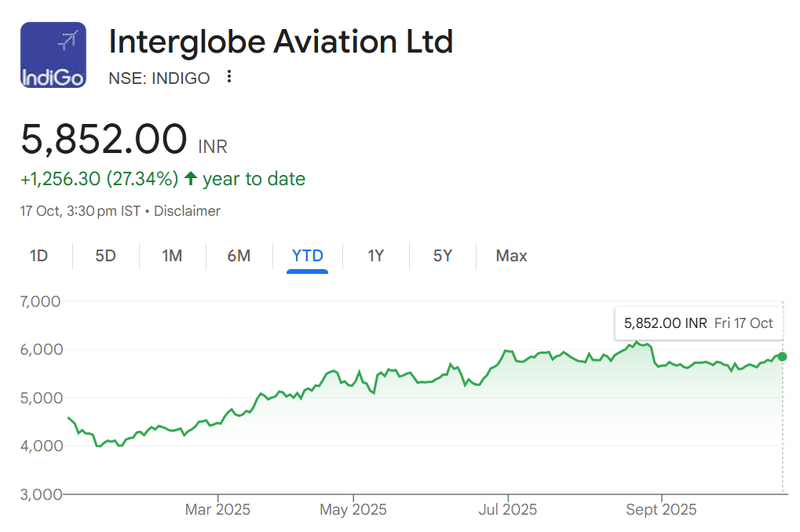Click the Jul 2025 axis marker

(x=508, y=510)
